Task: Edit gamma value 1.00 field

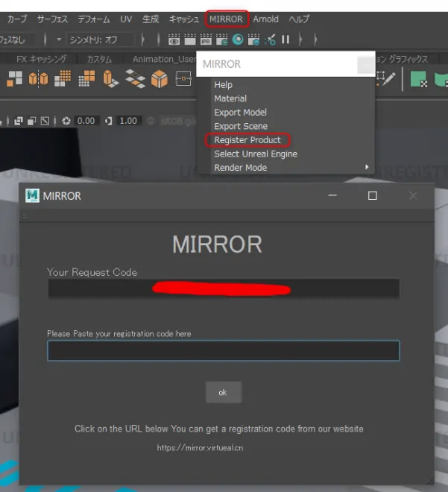Action: click(128, 121)
